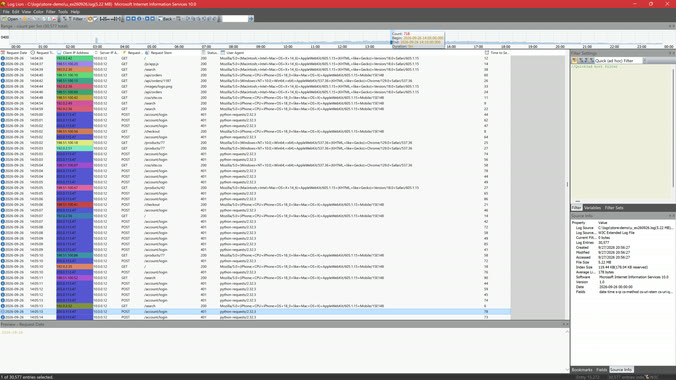Sort by the Client IP Address column header
The height and width of the screenshot is (380, 676).
(75, 53)
